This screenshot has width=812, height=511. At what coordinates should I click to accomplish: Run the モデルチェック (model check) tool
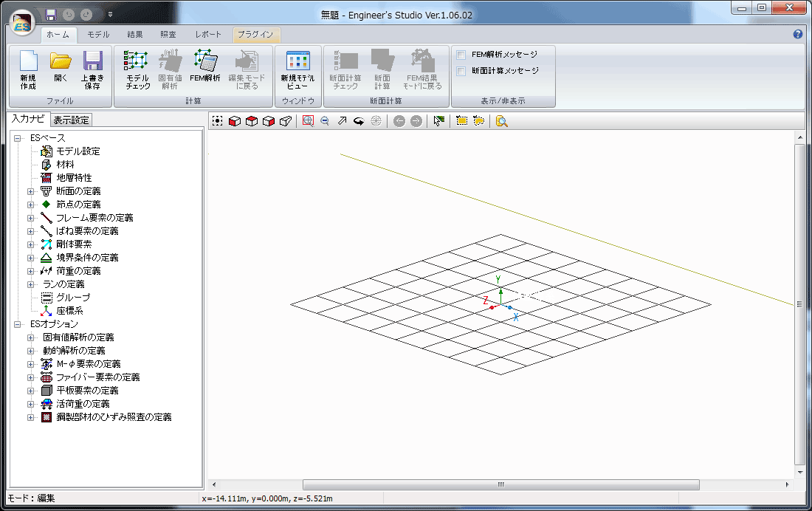(x=137, y=69)
